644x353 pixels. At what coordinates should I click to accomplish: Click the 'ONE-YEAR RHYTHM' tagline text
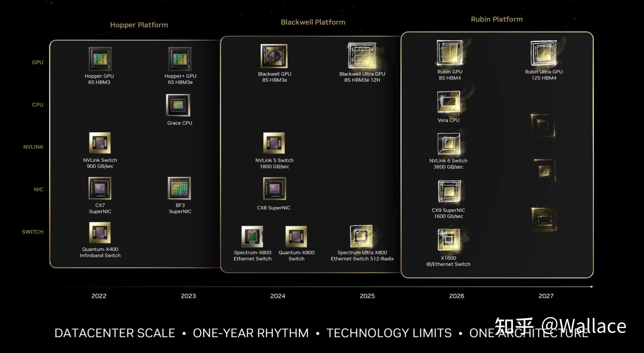click(x=251, y=333)
